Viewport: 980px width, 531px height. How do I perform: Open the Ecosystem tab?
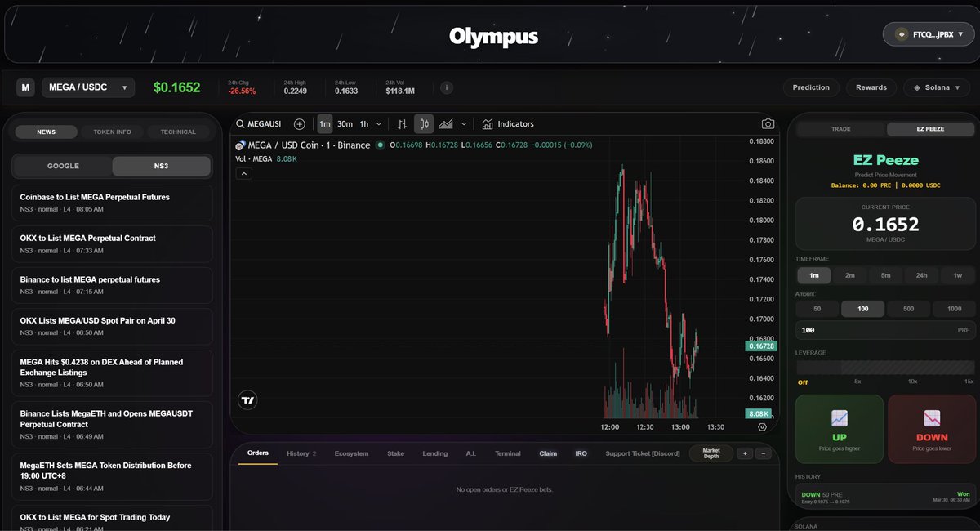coord(351,453)
